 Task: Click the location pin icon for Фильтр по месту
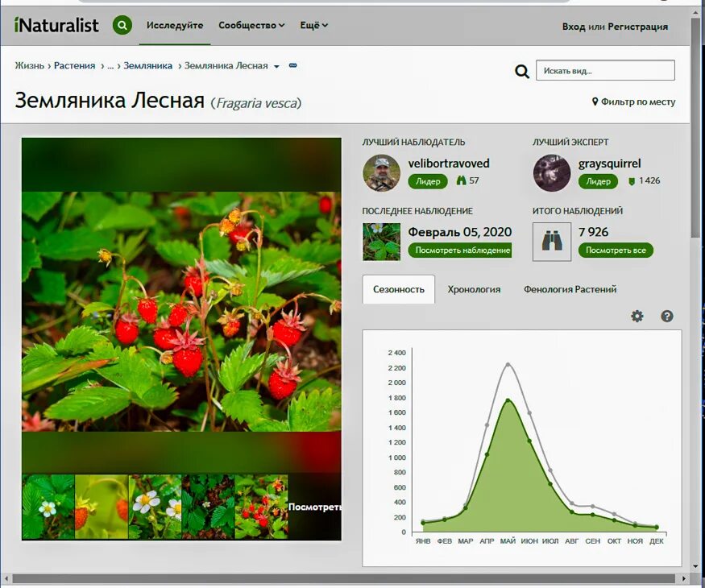coord(597,101)
